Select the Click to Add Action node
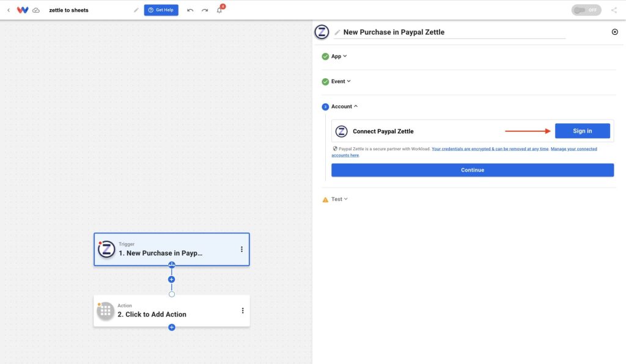626x364 pixels. [x=172, y=311]
